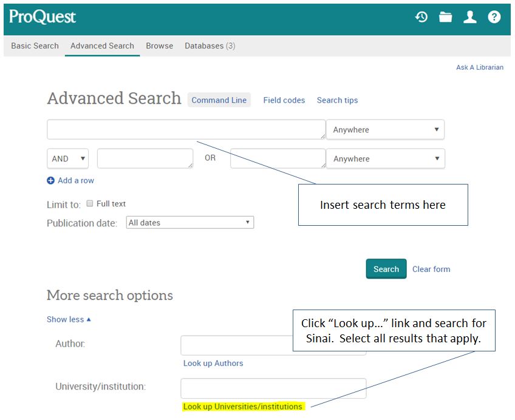Image resolution: width=515 pixels, height=420 pixels.
Task: Focus second row left search box
Action: (145, 158)
